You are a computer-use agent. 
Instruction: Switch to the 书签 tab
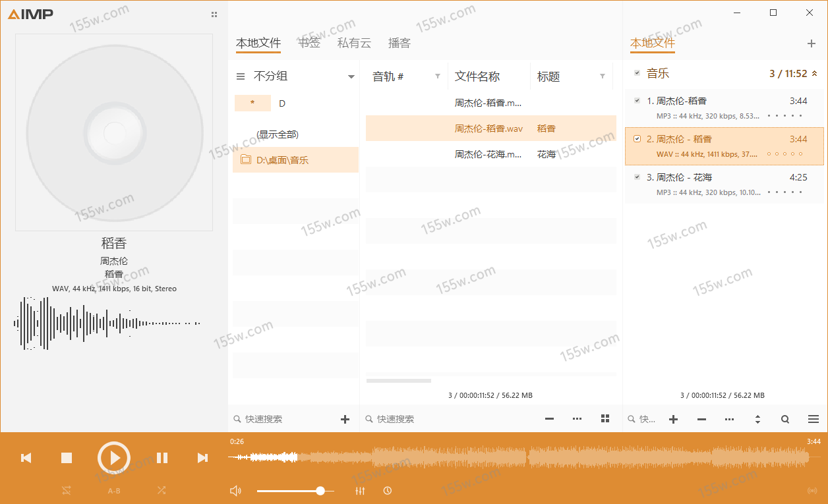click(309, 43)
